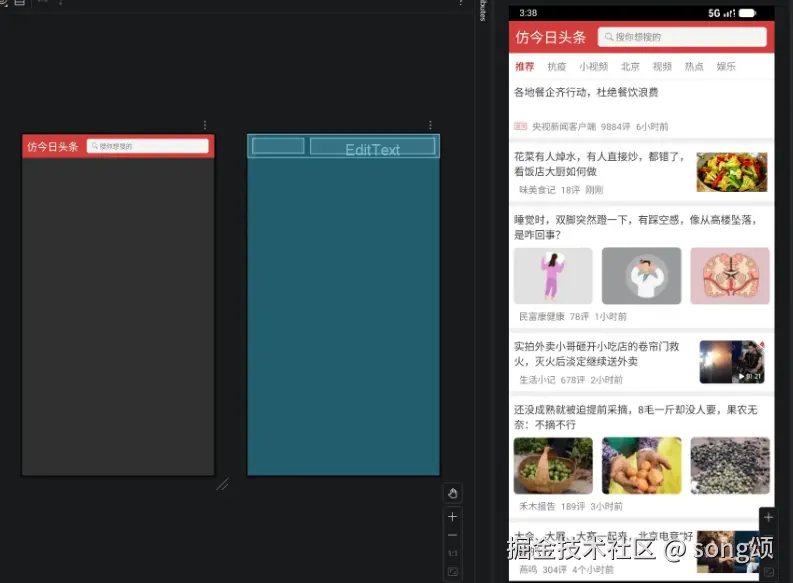
Task: Click the source 禾木报告
Action: (537, 506)
